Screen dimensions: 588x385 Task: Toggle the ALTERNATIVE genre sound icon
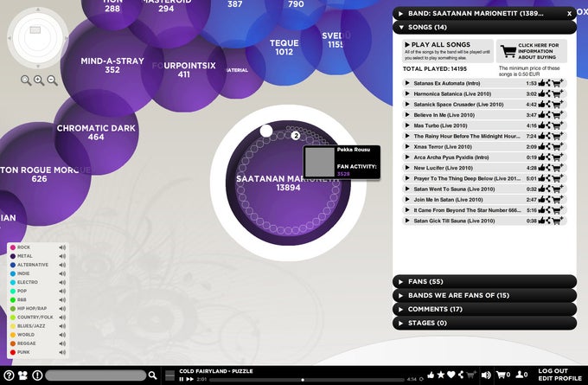pos(62,265)
